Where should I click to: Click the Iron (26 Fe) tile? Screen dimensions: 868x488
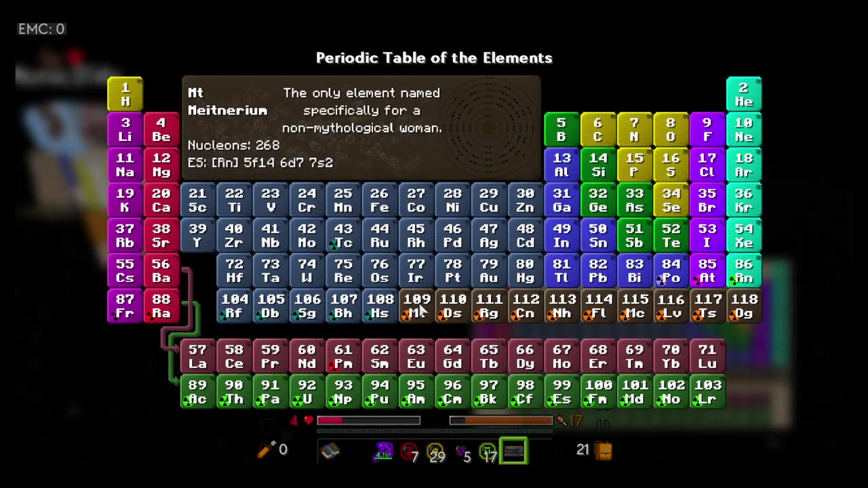(x=380, y=200)
